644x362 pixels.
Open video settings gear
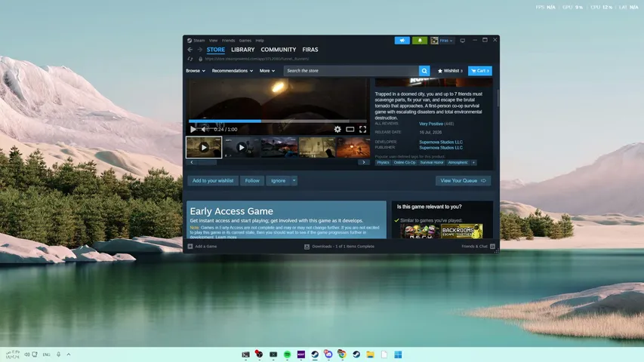[337, 129]
